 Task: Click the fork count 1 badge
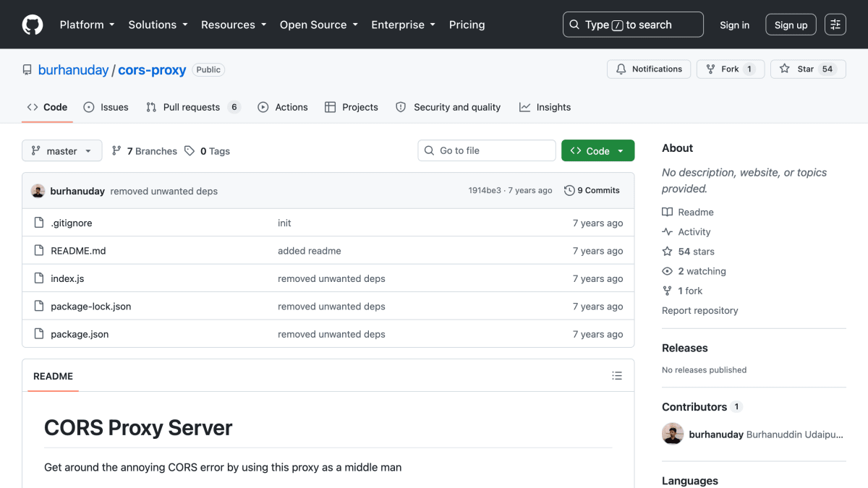749,69
